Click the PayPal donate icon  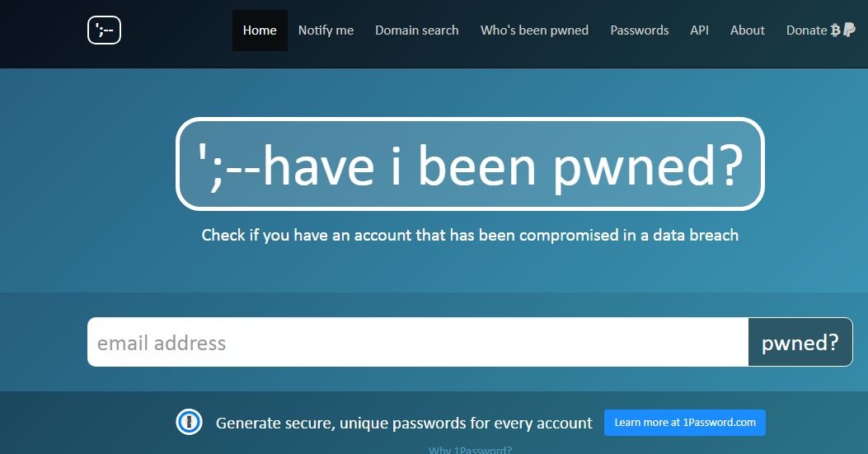click(849, 30)
